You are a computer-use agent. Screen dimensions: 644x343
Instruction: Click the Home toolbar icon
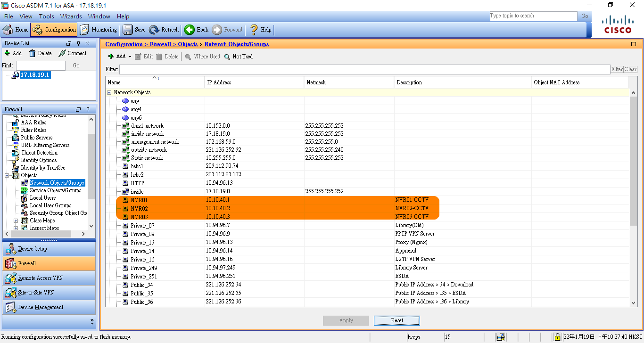pos(16,30)
